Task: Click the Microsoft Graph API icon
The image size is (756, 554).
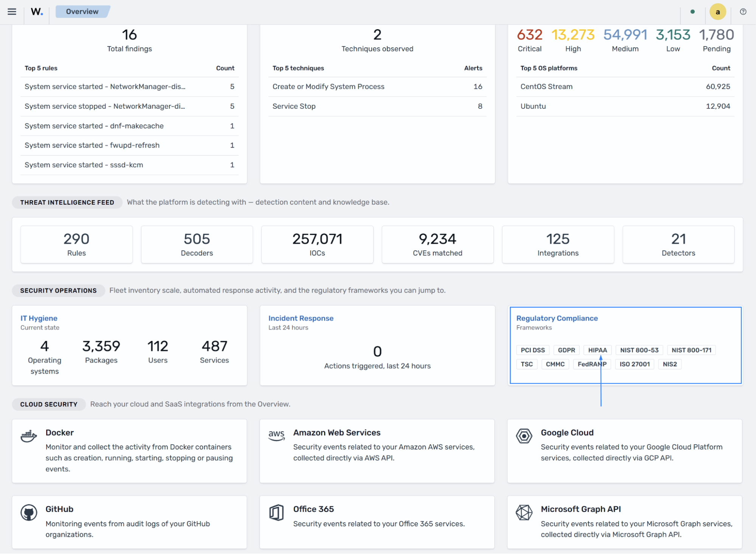Action: [x=524, y=513]
